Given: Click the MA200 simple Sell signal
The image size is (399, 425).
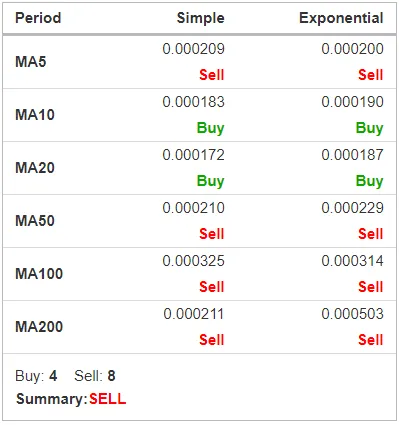Looking at the screenshot, I should [x=212, y=340].
